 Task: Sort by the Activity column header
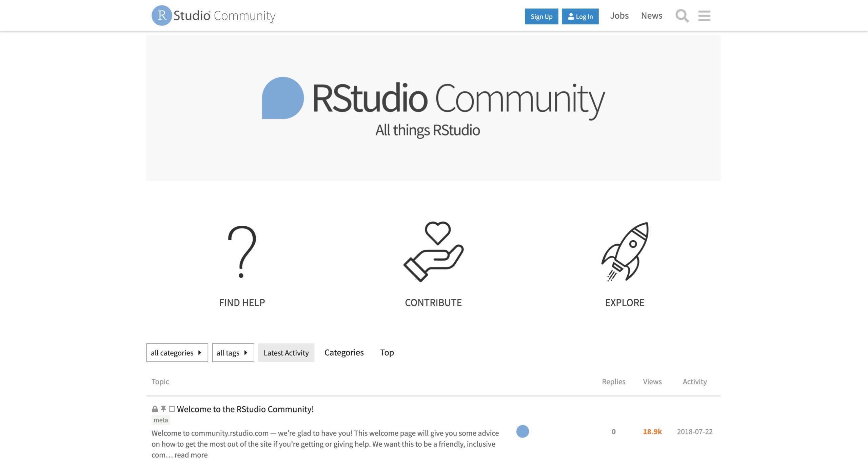coord(694,382)
